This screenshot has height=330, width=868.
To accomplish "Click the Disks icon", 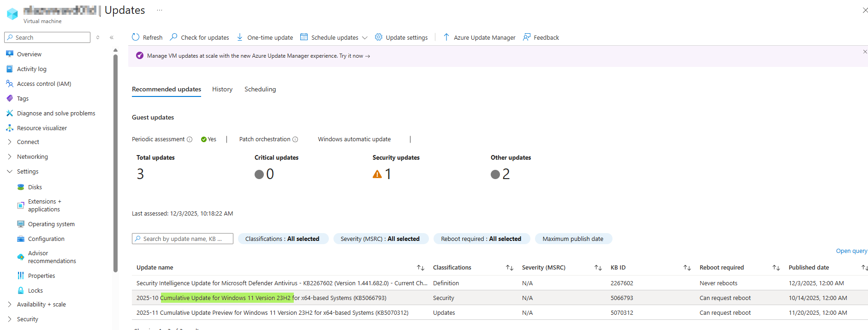I will point(21,187).
